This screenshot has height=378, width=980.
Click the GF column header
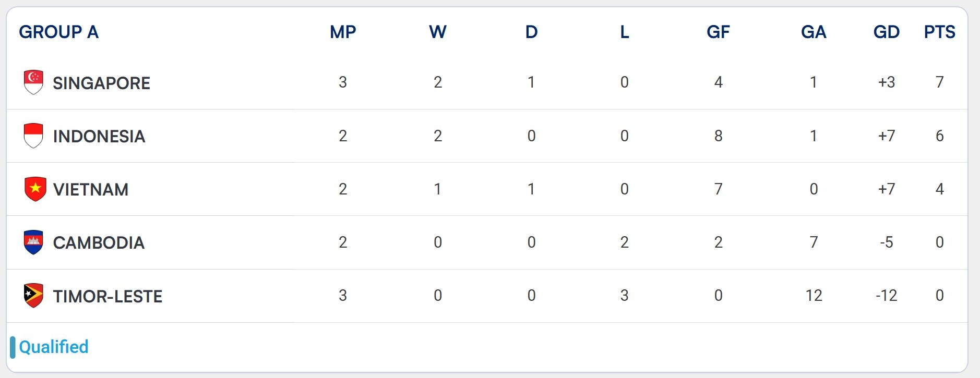[x=718, y=32]
